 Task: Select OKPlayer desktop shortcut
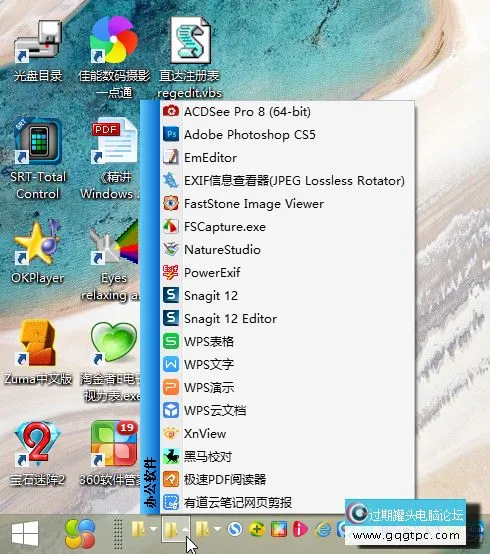pos(38,252)
